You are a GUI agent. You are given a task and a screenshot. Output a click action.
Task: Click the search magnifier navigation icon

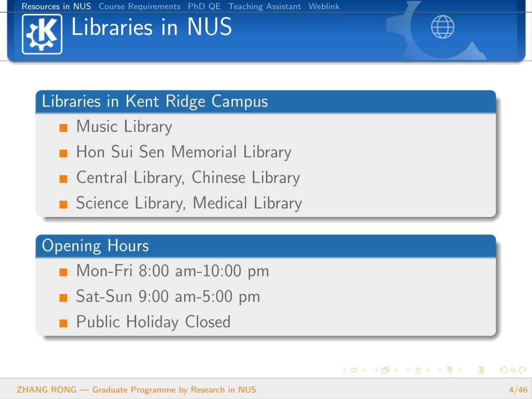click(x=514, y=370)
